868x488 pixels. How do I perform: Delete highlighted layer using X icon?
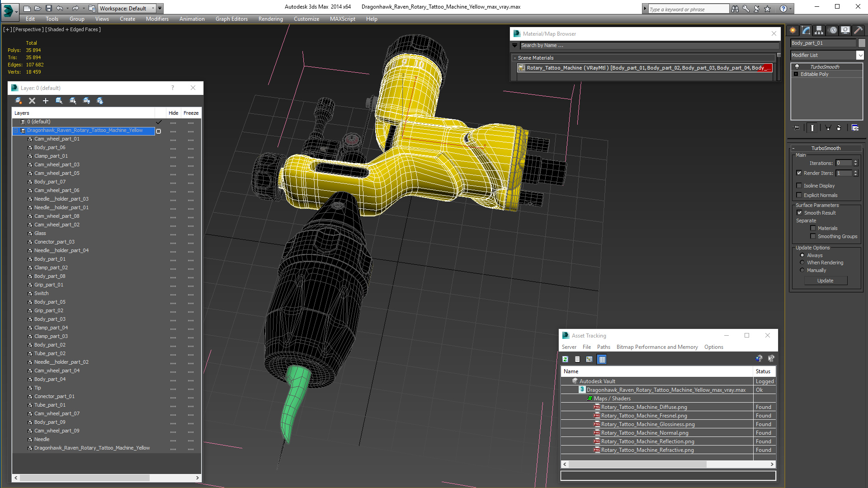(32, 101)
